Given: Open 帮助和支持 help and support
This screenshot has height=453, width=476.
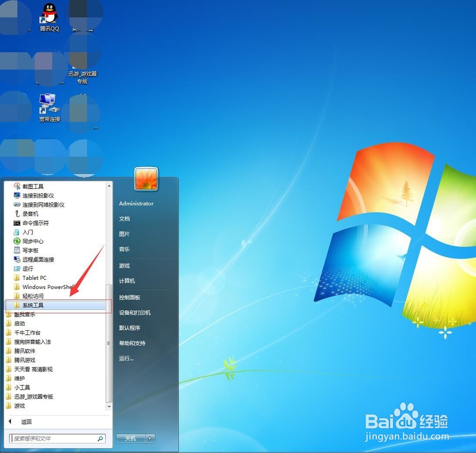Looking at the screenshot, I should pos(132,343).
